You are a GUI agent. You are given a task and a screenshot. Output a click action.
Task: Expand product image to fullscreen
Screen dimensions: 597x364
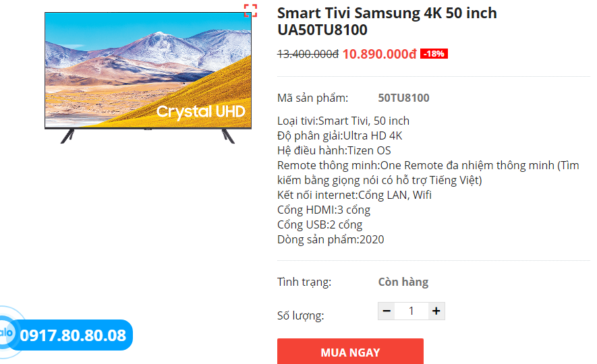[250, 10]
